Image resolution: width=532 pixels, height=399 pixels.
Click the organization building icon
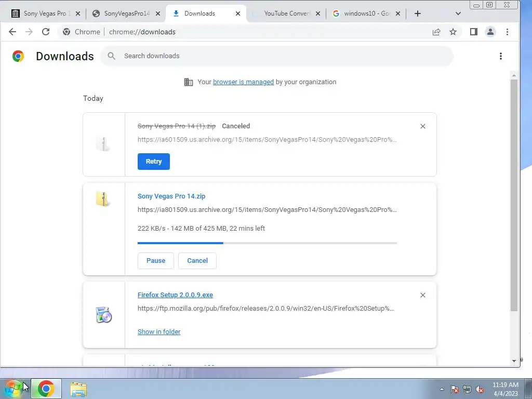click(x=188, y=82)
